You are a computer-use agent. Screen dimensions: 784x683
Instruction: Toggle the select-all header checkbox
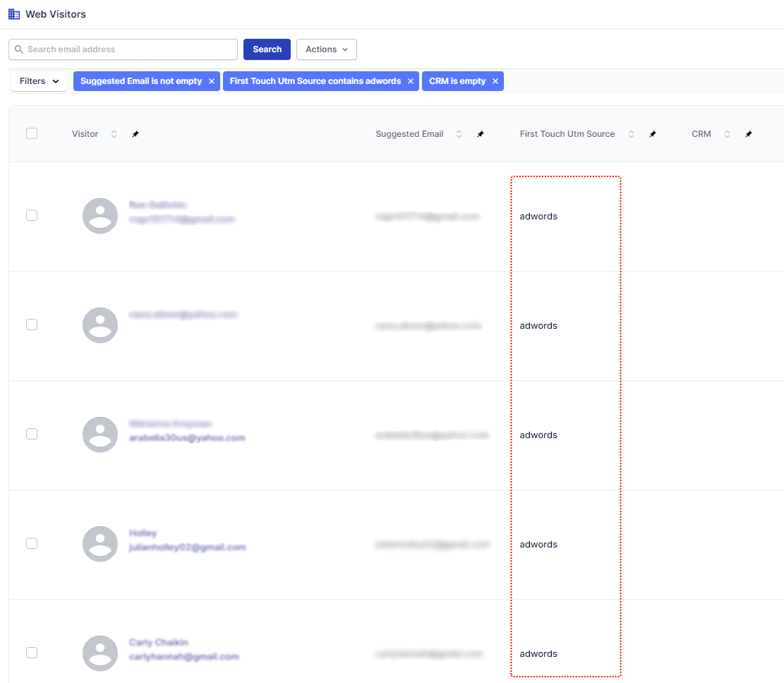pos(32,133)
